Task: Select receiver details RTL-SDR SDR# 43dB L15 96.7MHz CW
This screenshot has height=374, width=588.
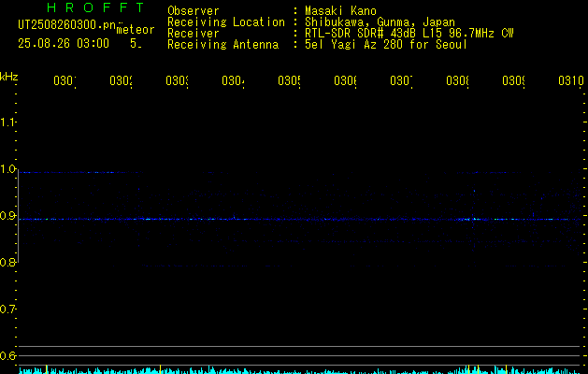Action: point(409,34)
